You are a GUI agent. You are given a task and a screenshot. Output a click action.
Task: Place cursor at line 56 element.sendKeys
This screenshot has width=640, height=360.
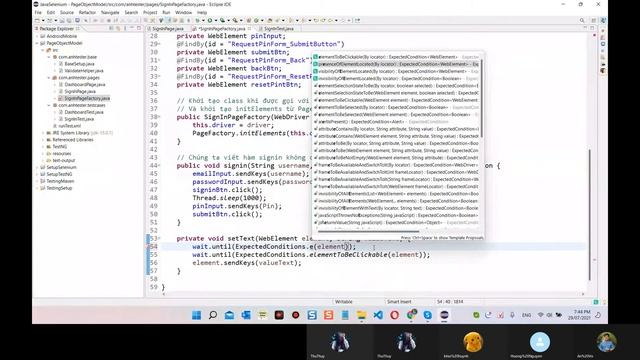coord(247,263)
